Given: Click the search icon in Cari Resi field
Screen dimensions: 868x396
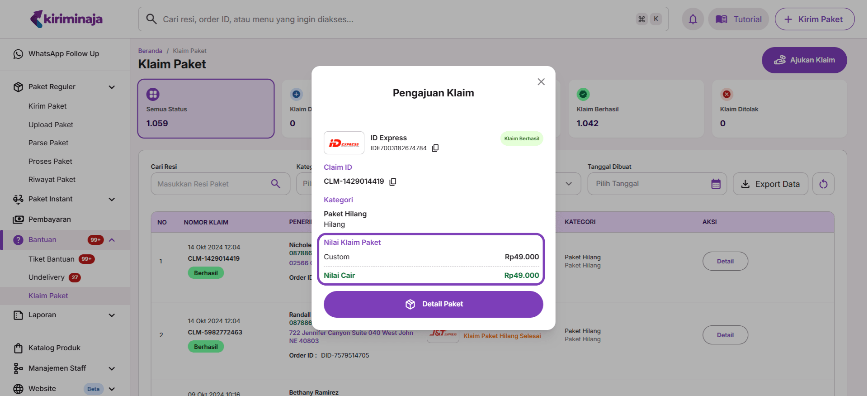Looking at the screenshot, I should [x=275, y=184].
